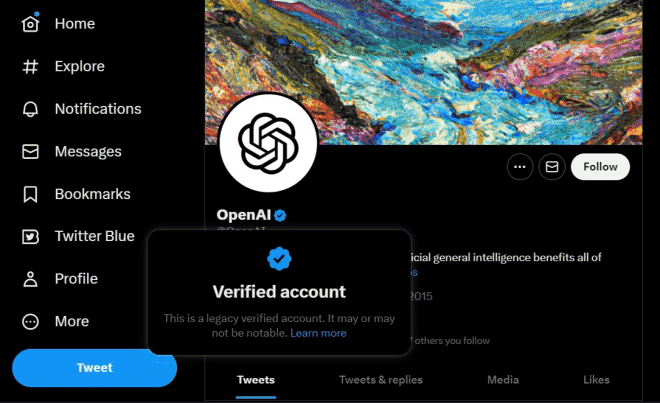The width and height of the screenshot is (660, 403).
Task: Open the Profile person icon
Action: click(30, 279)
